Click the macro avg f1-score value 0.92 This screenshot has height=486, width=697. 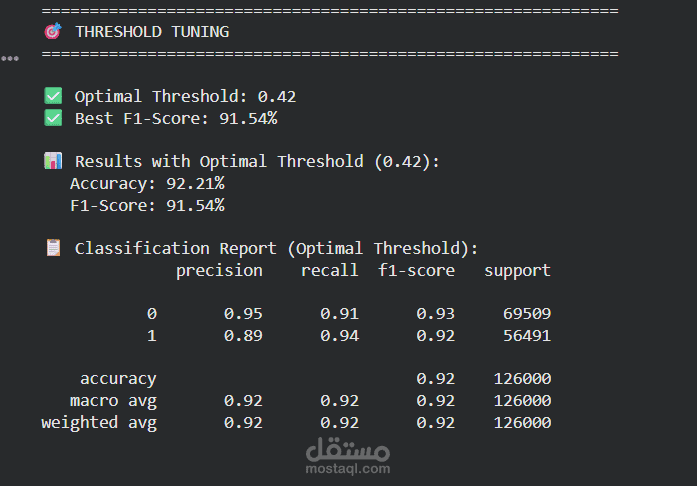tap(436, 401)
